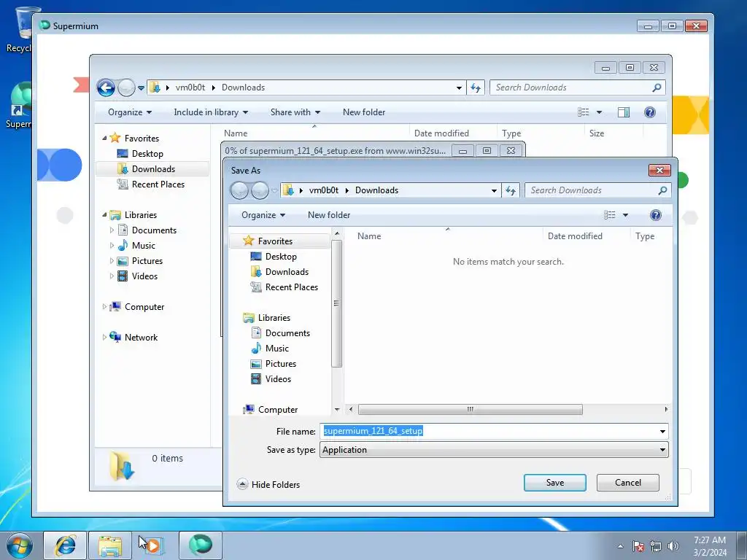Open the Save as type dropdown
Screen dimensions: 747x560
click(494, 449)
